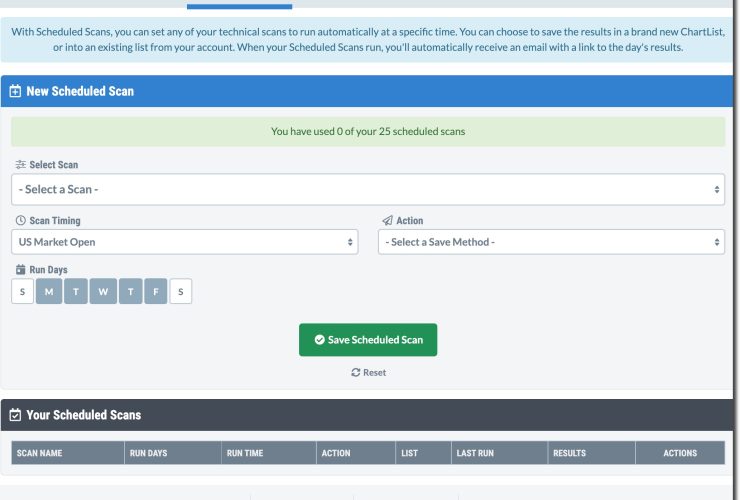Click the New Scheduled Scan calendar-plus icon

15,91
